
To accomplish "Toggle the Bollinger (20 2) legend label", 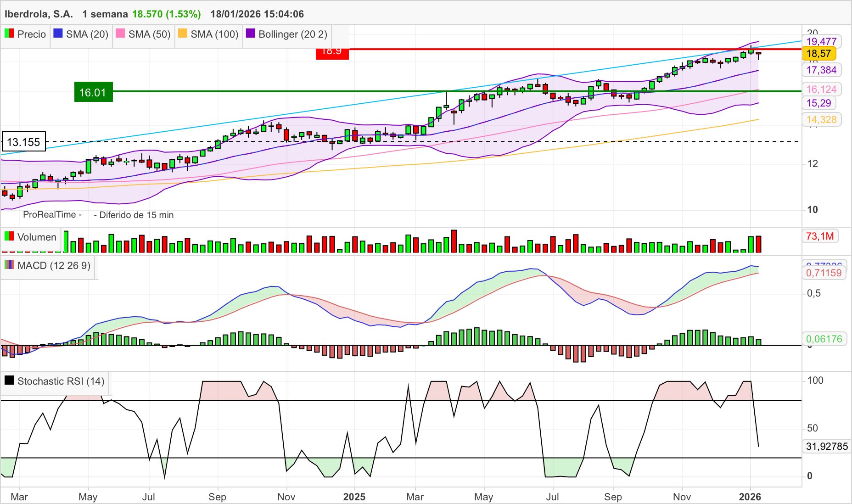I will click(293, 34).
